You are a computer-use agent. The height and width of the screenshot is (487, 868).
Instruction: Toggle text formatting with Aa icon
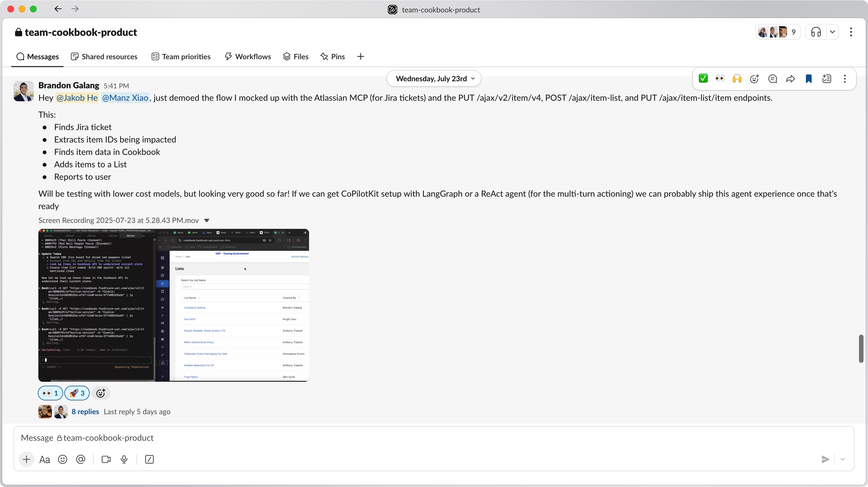(45, 459)
